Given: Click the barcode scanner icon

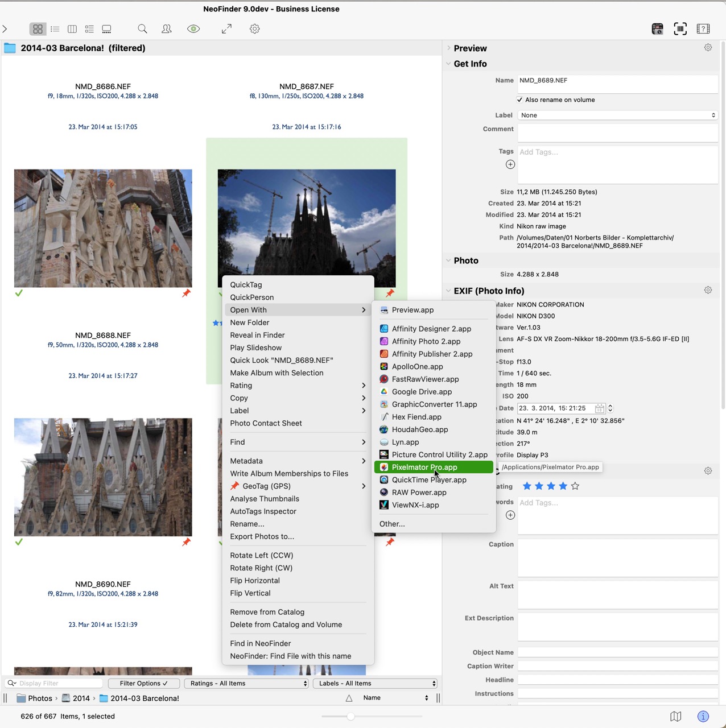Looking at the screenshot, I should click(x=680, y=29).
